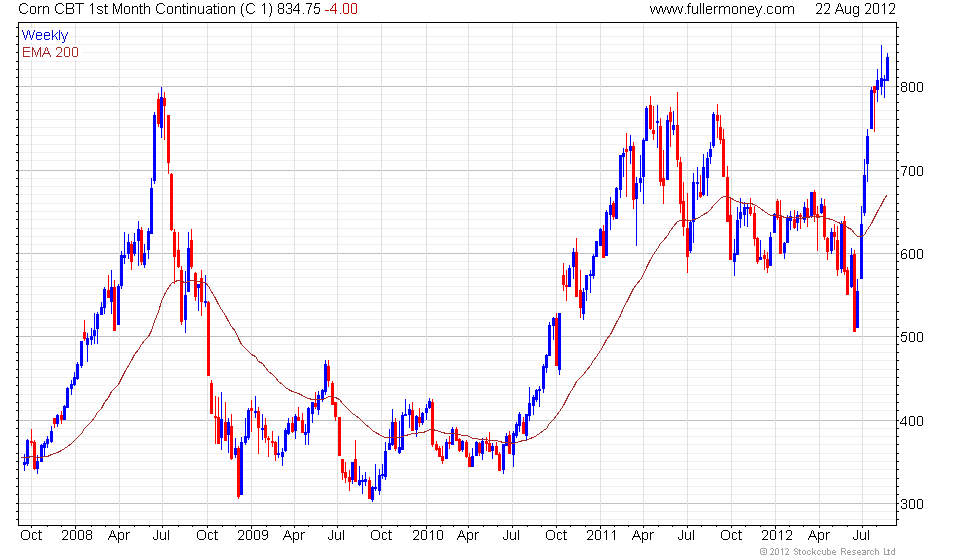The width and height of the screenshot is (980, 560).
Task: Click the first 'Oct' label before 2008
Action: pyautogui.click(x=31, y=536)
